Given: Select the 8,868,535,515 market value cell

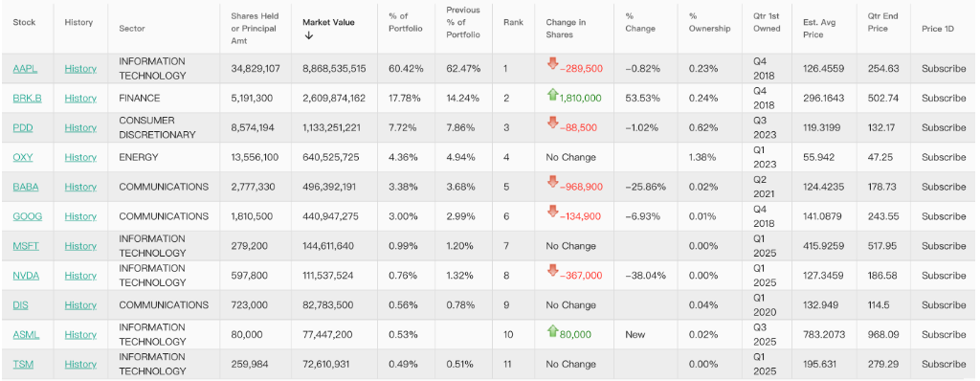Looking at the screenshot, I should point(334,69).
